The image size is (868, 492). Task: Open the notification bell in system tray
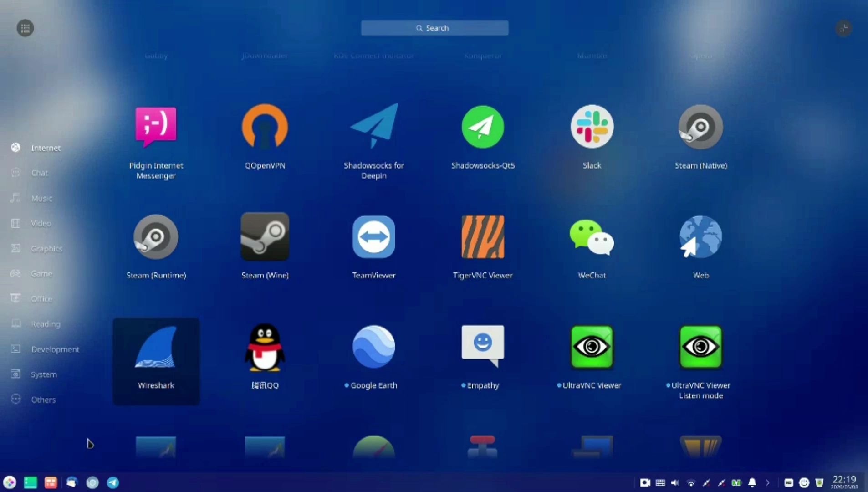752,482
